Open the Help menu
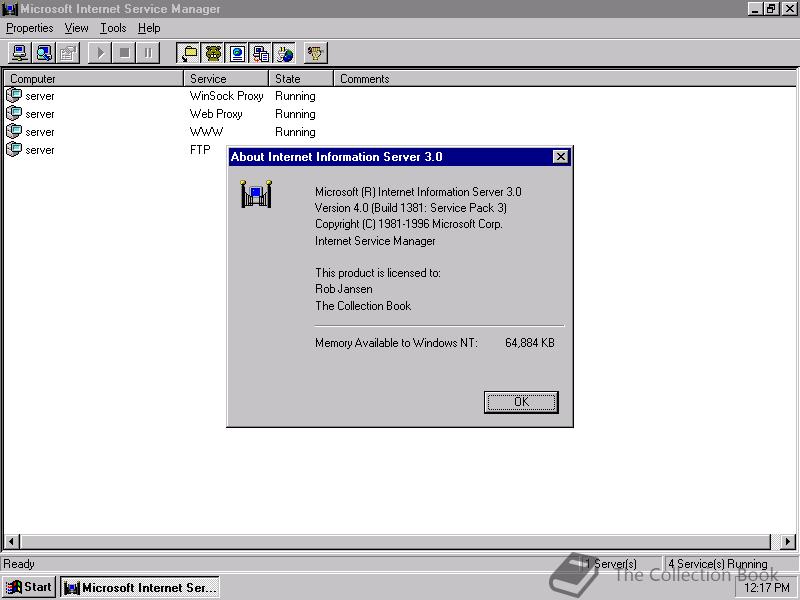 (149, 28)
